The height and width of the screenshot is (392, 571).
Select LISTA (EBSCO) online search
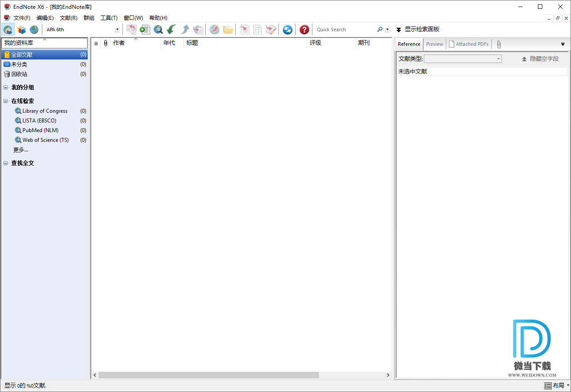[x=39, y=121]
